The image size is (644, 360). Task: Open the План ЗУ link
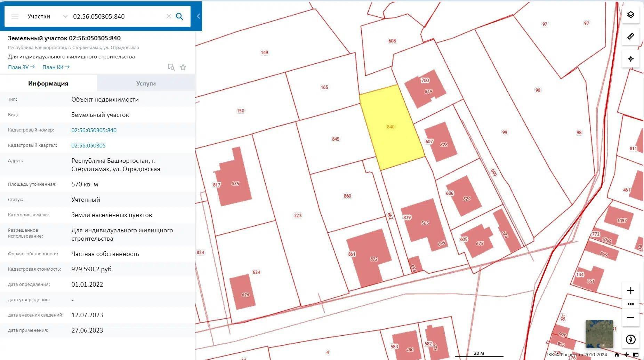(21, 67)
